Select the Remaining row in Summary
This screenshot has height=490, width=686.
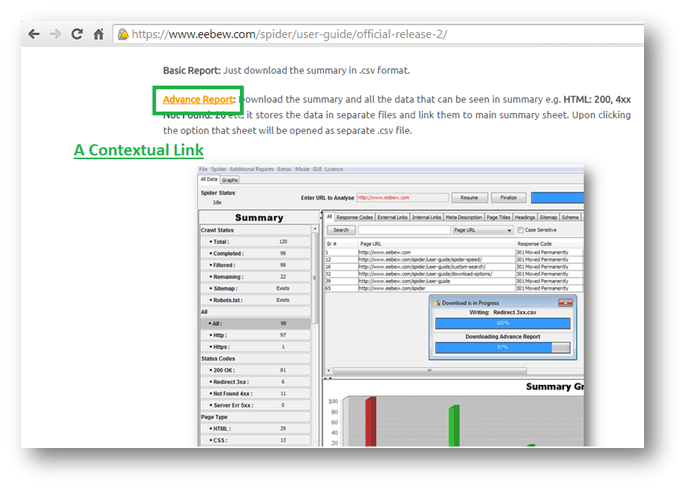click(256, 277)
